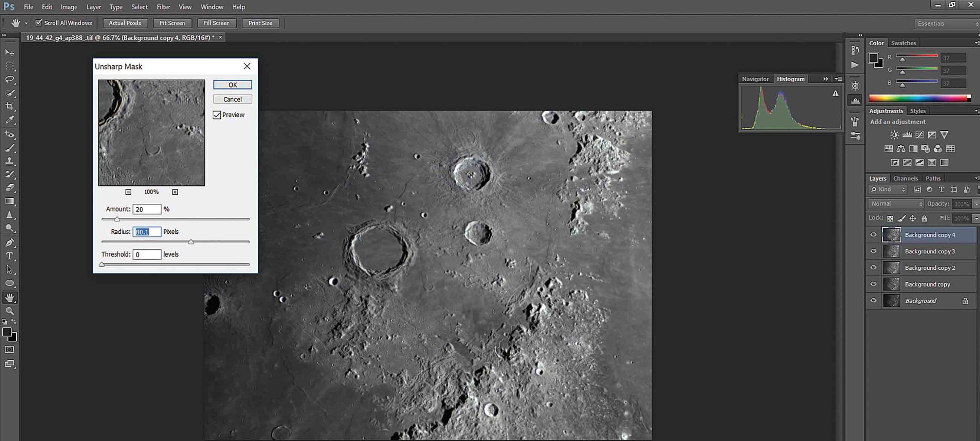Select the Crop tool
Viewport: 980px width, 441px height.
click(10, 106)
